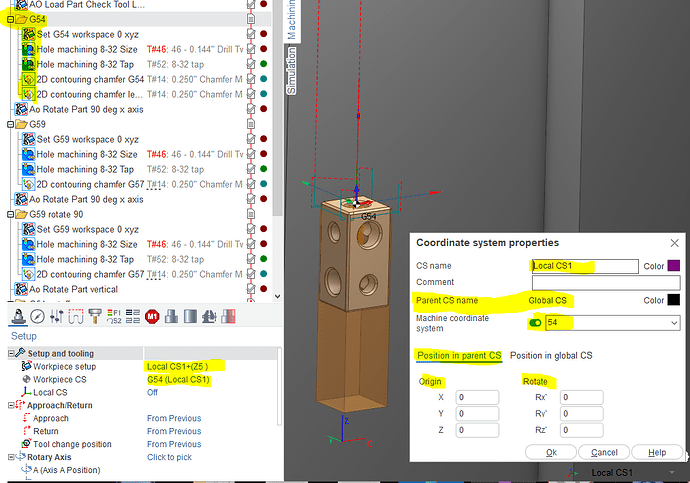Click the Origin X input field
Screen dimensions: 690x483
coord(478,398)
